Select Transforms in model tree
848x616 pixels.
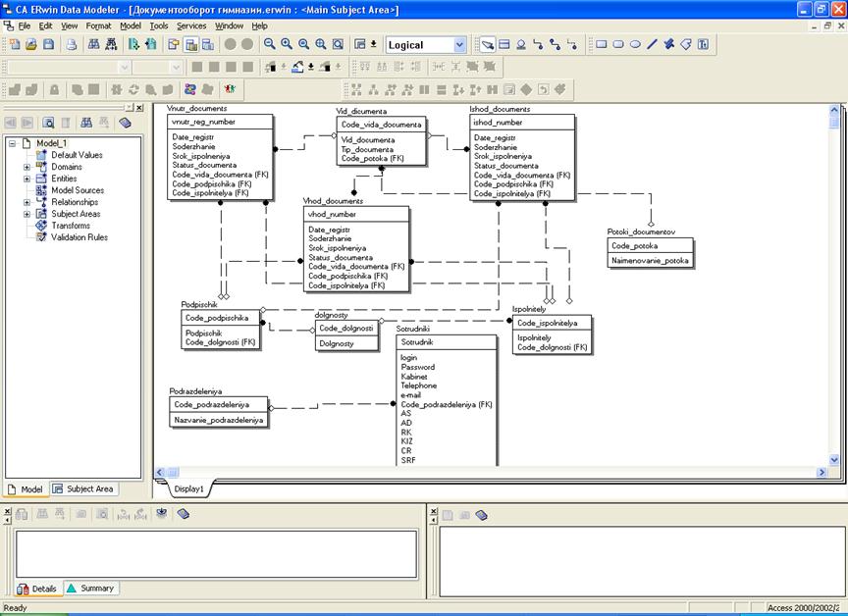pos(71,226)
